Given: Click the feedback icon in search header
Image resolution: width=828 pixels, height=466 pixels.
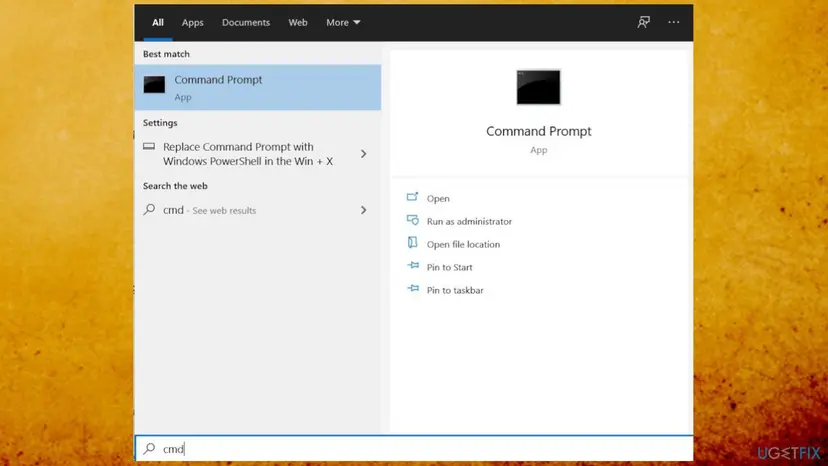Looking at the screenshot, I should pyautogui.click(x=643, y=22).
